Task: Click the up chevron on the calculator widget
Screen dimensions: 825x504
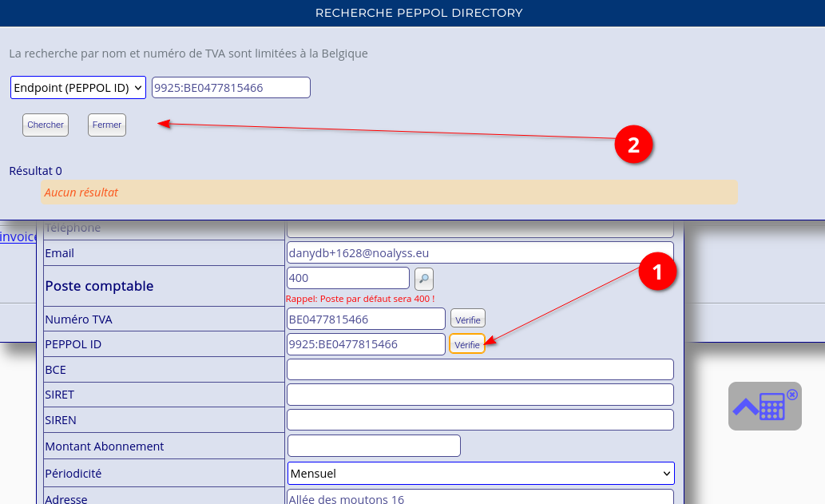Action: 745,407
